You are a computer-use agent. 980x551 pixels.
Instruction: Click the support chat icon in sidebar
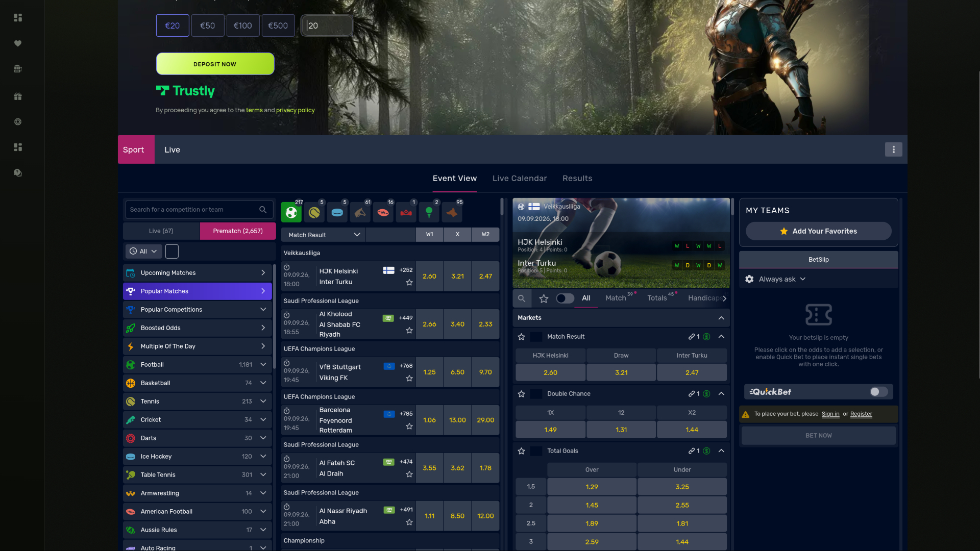click(18, 172)
